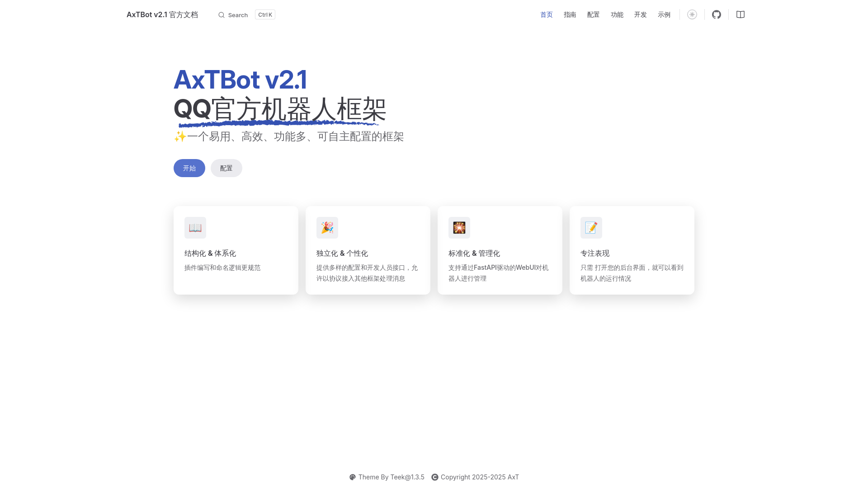Open the 示例 nav item
The image size is (868, 488).
[x=664, y=14]
